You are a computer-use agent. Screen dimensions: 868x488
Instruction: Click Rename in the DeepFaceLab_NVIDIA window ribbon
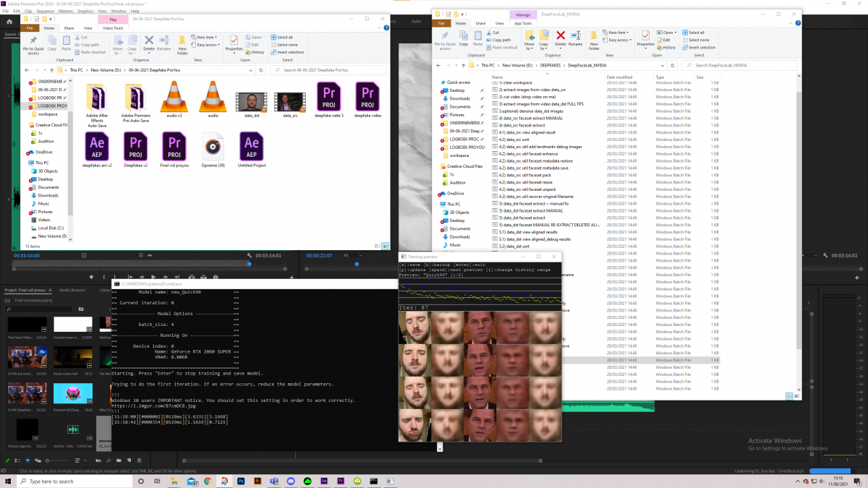point(575,38)
